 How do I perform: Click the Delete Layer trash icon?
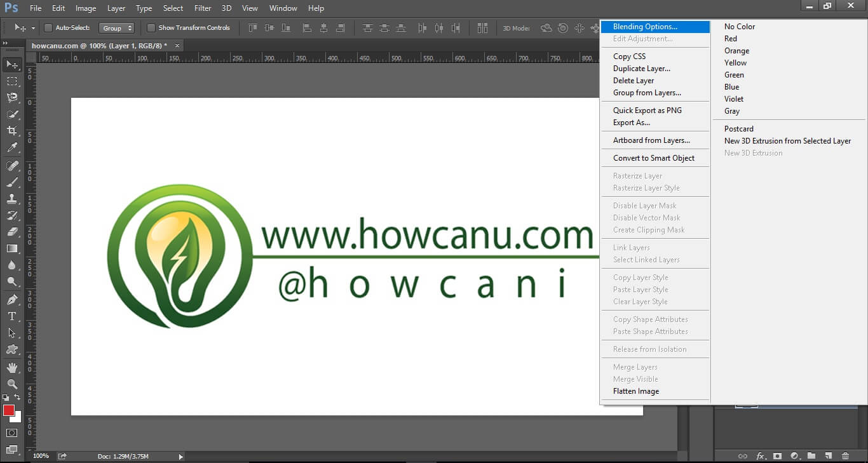tap(845, 456)
